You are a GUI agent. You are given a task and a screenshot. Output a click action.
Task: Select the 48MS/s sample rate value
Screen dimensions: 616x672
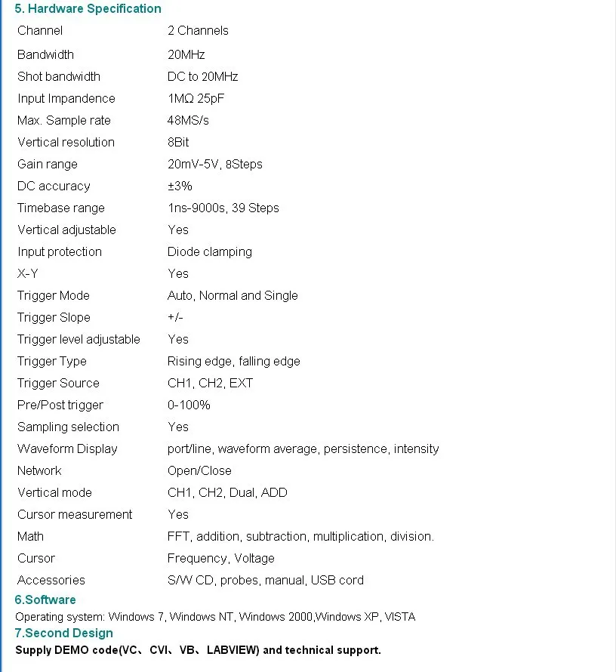point(188,120)
